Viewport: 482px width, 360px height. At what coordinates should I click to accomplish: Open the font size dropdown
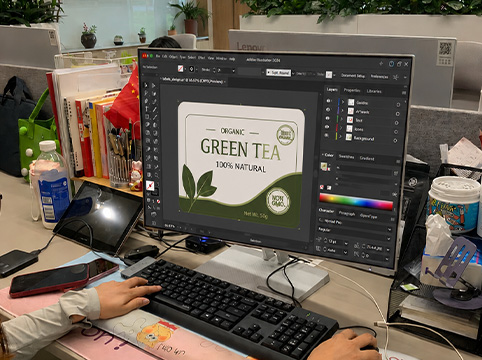pyautogui.click(x=346, y=244)
